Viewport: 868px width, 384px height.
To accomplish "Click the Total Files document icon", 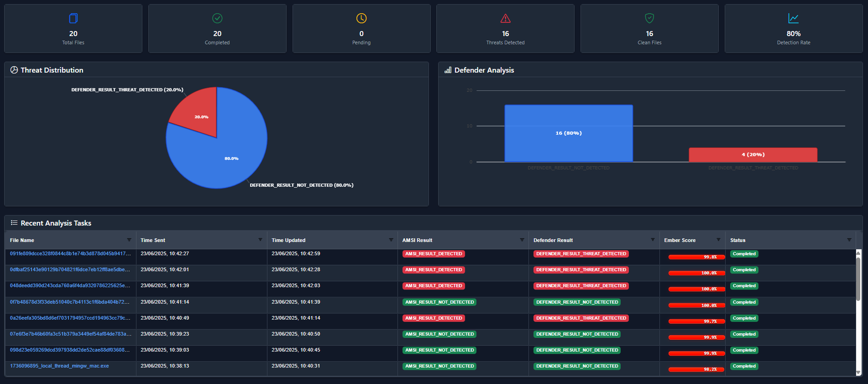I will tap(73, 18).
